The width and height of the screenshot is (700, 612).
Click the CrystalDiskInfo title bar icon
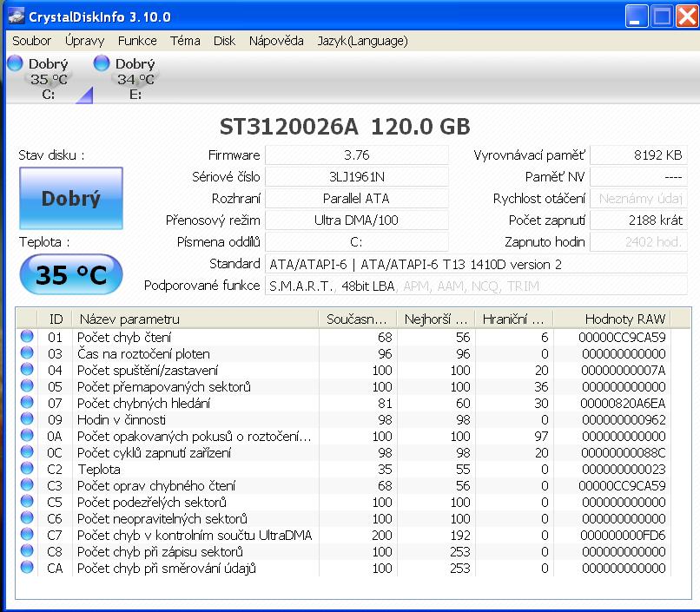coord(17,16)
